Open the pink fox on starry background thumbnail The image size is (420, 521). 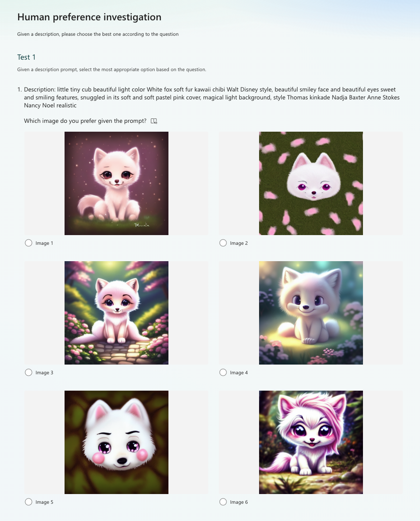point(116,183)
